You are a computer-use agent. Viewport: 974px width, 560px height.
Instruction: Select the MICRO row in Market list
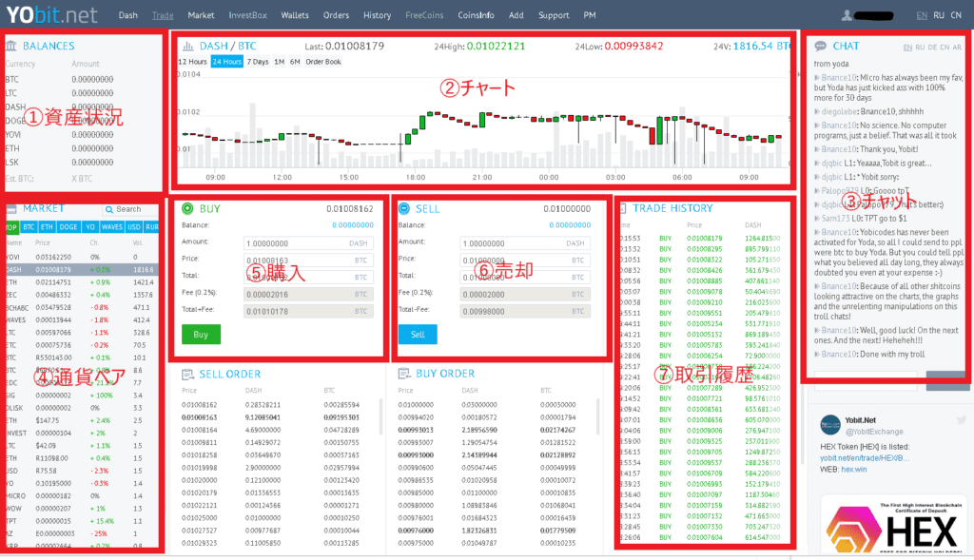pos(81,496)
